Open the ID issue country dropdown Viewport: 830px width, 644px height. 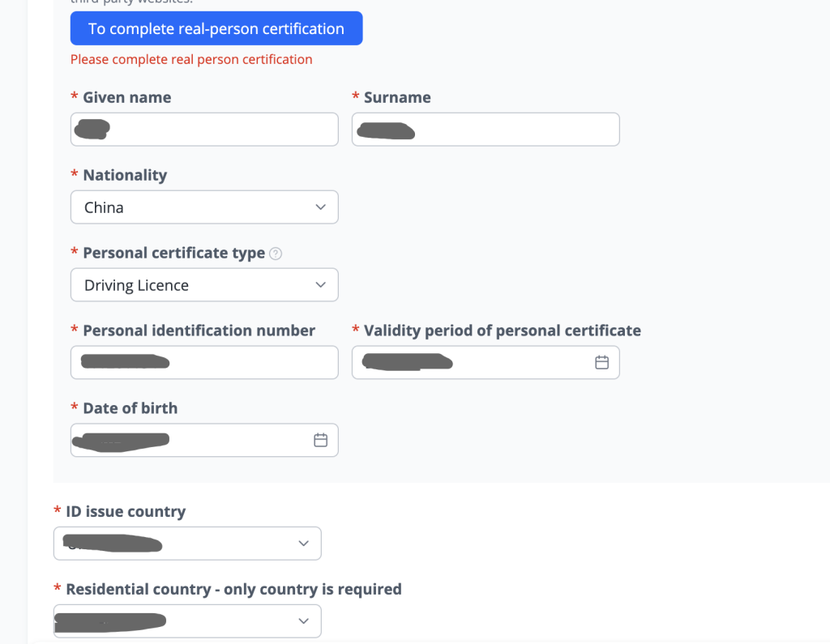click(x=187, y=544)
